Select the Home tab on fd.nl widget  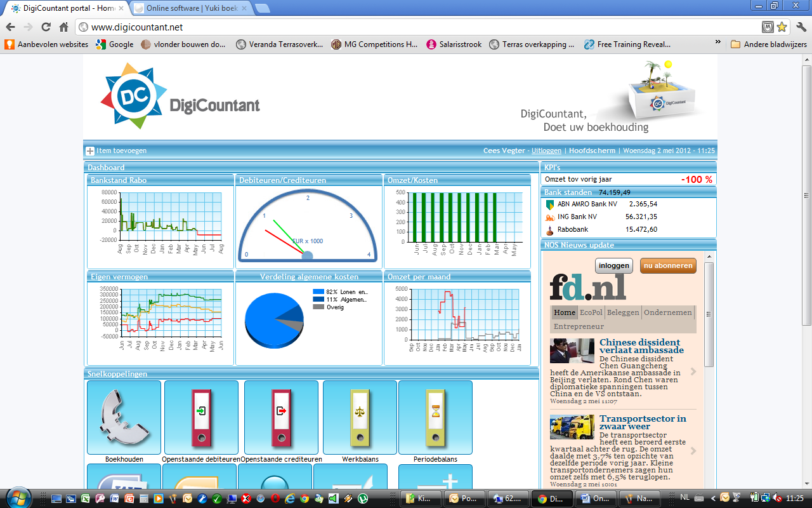point(565,312)
